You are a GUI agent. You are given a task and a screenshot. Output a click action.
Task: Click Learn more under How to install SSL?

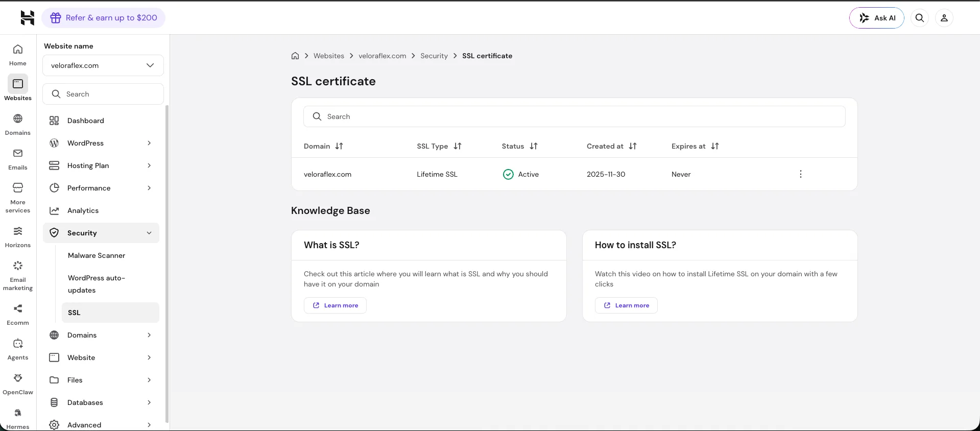point(626,305)
